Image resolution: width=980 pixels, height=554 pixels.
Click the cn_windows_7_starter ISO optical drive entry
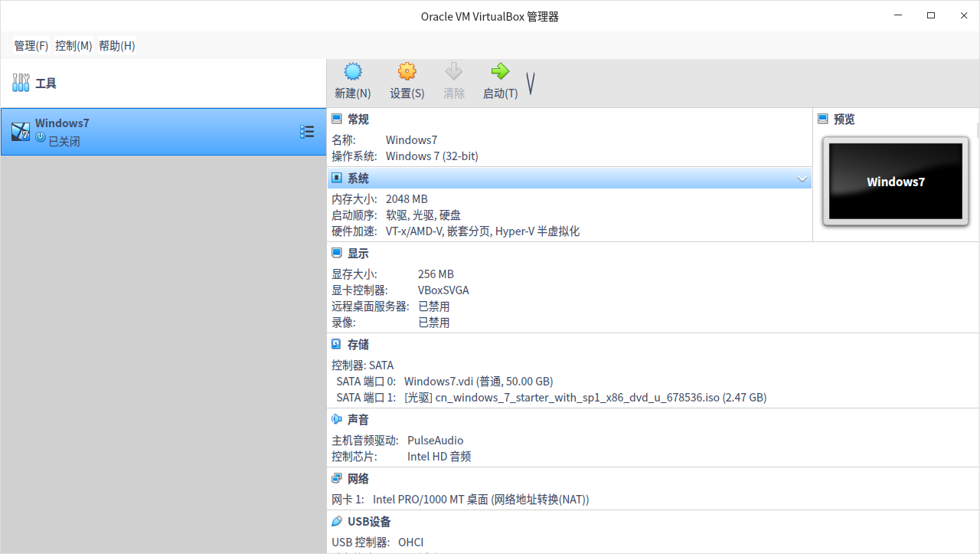click(x=586, y=398)
